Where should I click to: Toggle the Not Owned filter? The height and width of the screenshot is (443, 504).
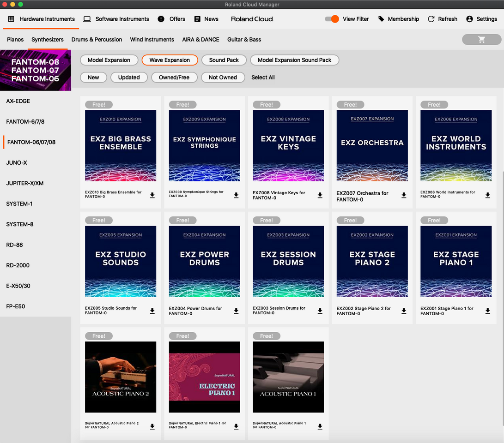coord(223,78)
